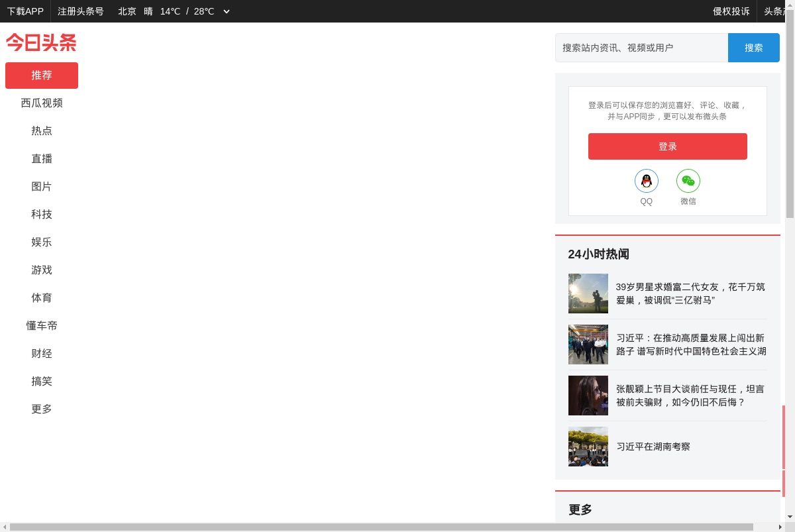The height and width of the screenshot is (532, 795).
Task: Switch to the 体育 channel
Action: (x=42, y=298)
